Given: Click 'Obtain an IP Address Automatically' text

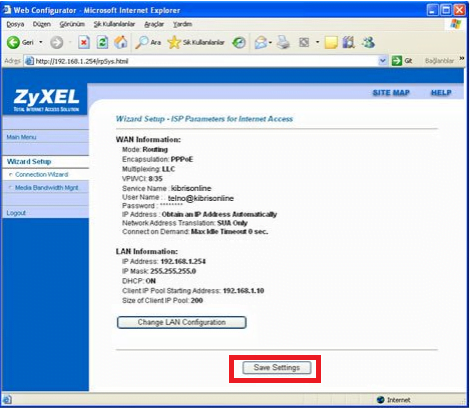Looking at the screenshot, I should [219, 214].
